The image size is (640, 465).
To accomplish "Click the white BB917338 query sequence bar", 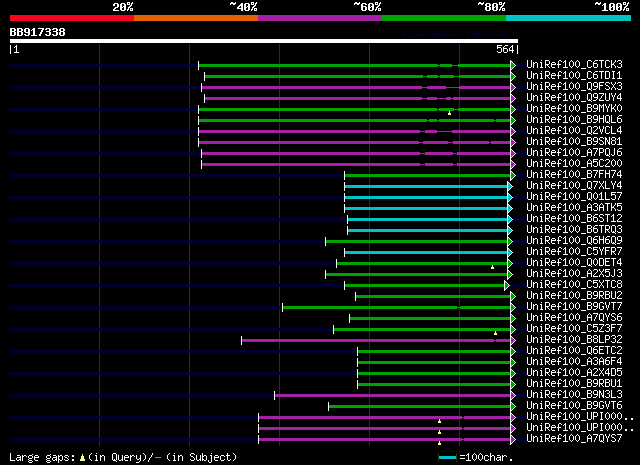I will [x=264, y=41].
